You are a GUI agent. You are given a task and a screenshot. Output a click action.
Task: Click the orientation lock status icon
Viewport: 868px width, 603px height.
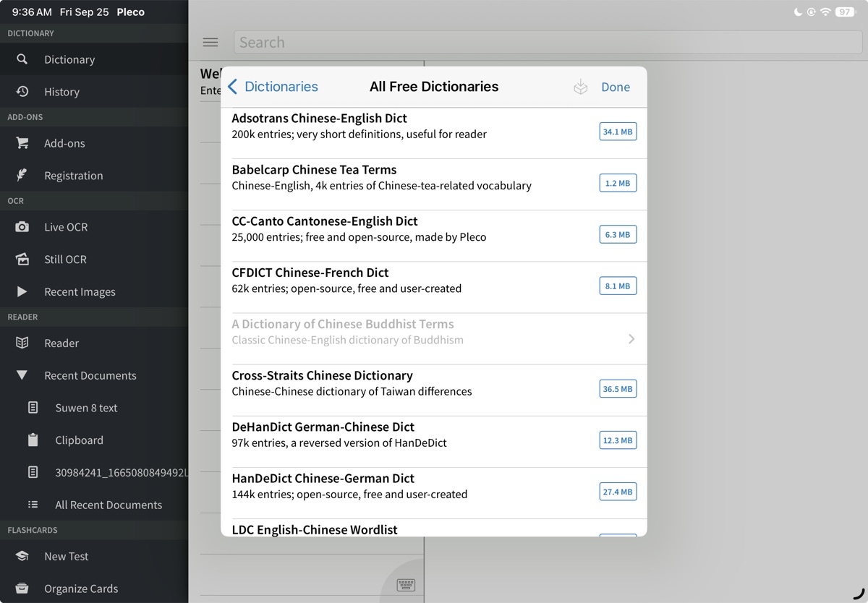point(812,12)
